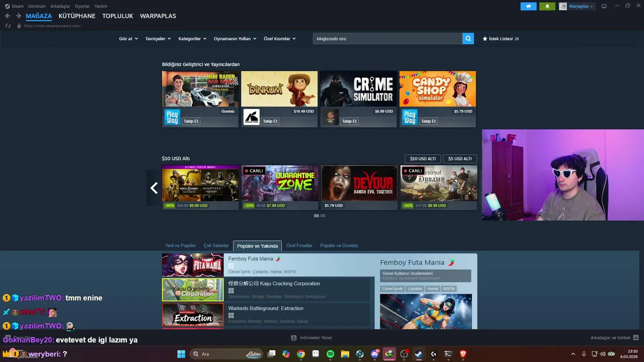
Task: Show hidden system tray icons
Action: [573, 354]
